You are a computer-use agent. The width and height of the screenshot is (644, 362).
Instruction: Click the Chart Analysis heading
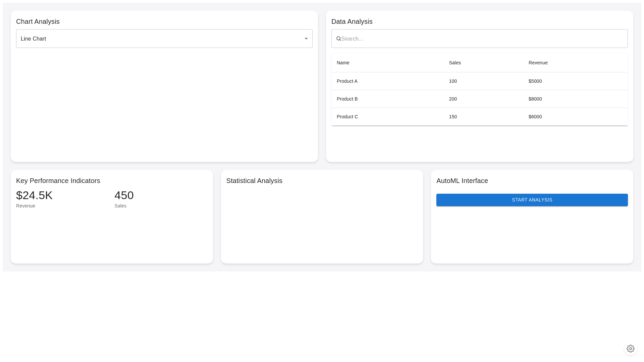point(38,21)
